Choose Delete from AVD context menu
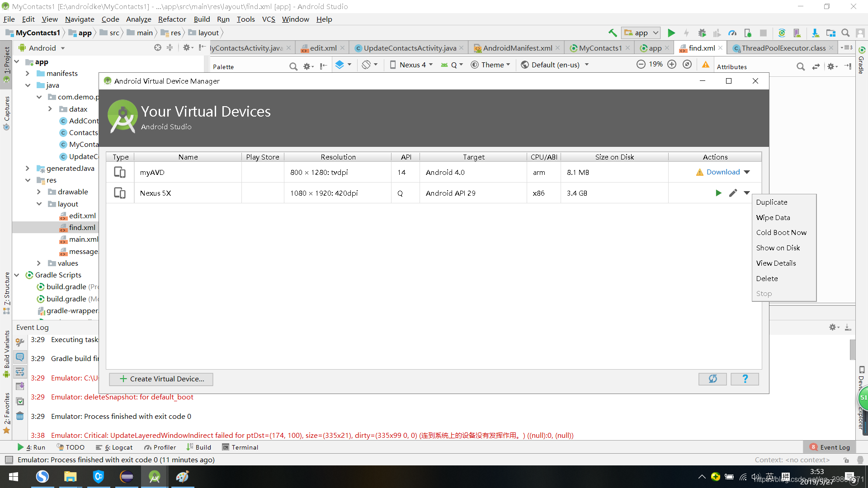Image resolution: width=868 pixels, height=488 pixels. (x=783, y=278)
